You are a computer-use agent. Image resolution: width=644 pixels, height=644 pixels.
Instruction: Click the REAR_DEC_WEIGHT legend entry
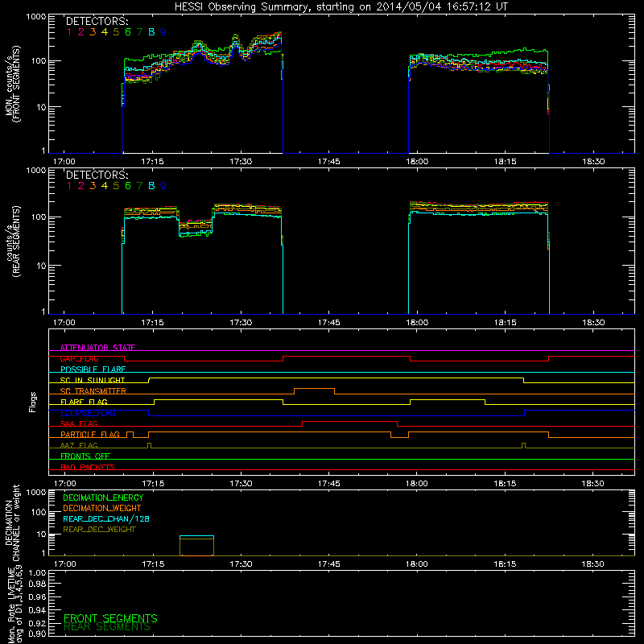[x=99, y=530]
